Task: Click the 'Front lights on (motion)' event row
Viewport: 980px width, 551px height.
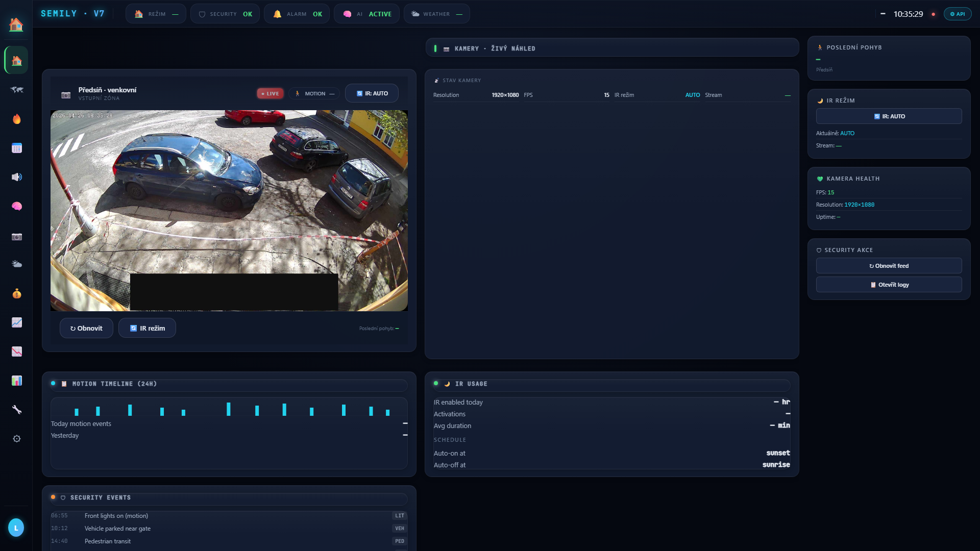Action: pyautogui.click(x=229, y=516)
